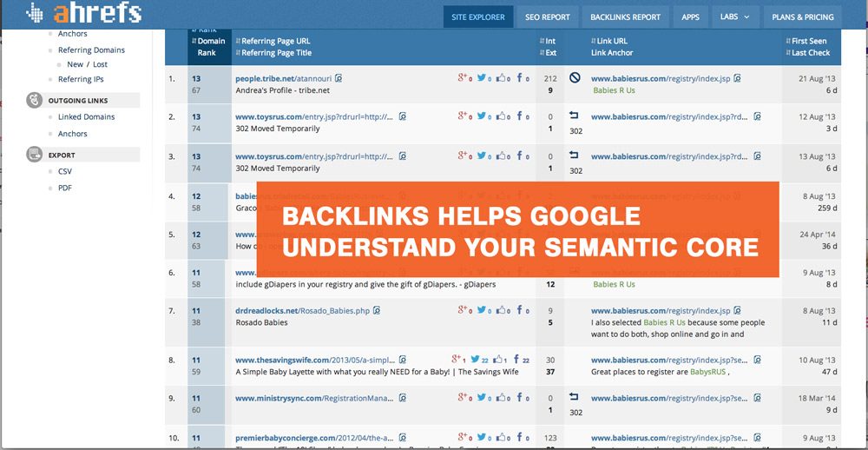The height and width of the screenshot is (450, 868).
Task: Sort by Last Check column
Action: point(807,53)
